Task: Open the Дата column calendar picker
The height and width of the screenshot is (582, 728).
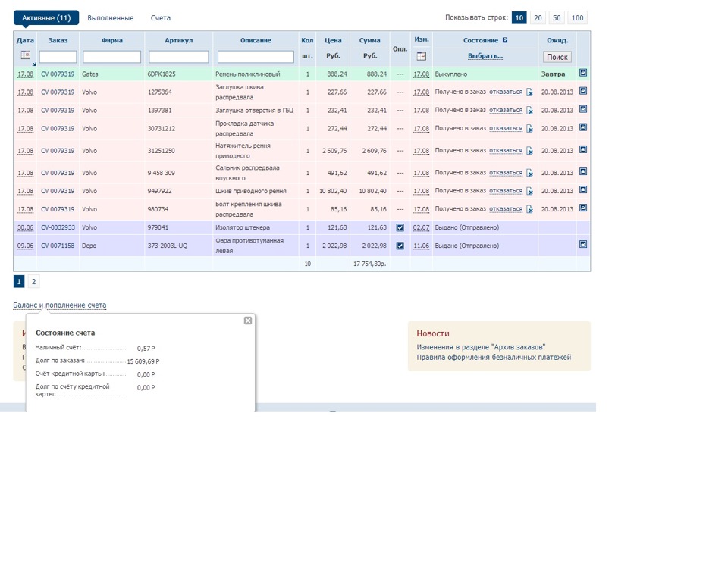Action: [x=25, y=55]
